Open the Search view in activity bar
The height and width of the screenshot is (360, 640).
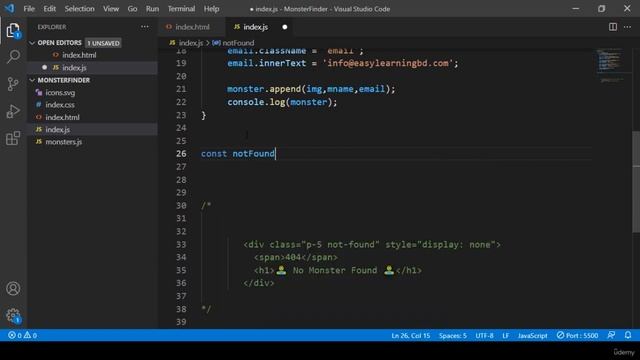click(x=13, y=56)
